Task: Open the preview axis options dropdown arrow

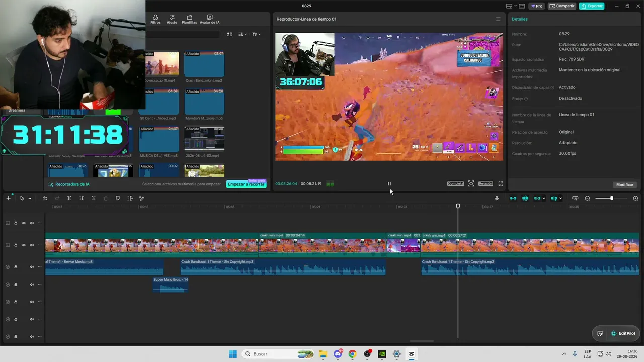Action: coord(560,199)
